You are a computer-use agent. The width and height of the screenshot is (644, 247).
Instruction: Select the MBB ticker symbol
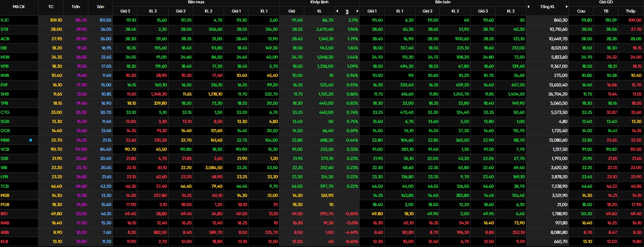pos(5,140)
